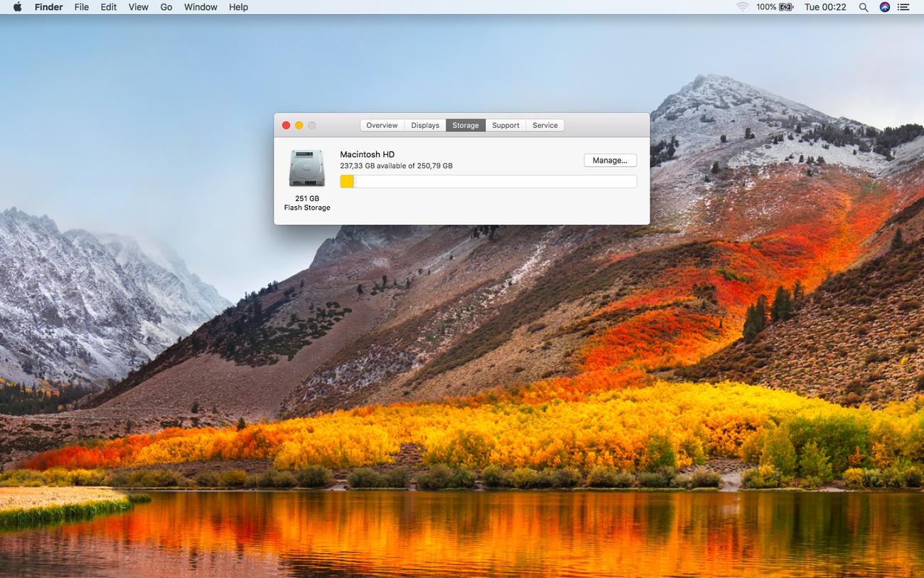Click the Wi-Fi status icon
This screenshot has width=924, height=578.
pos(742,7)
